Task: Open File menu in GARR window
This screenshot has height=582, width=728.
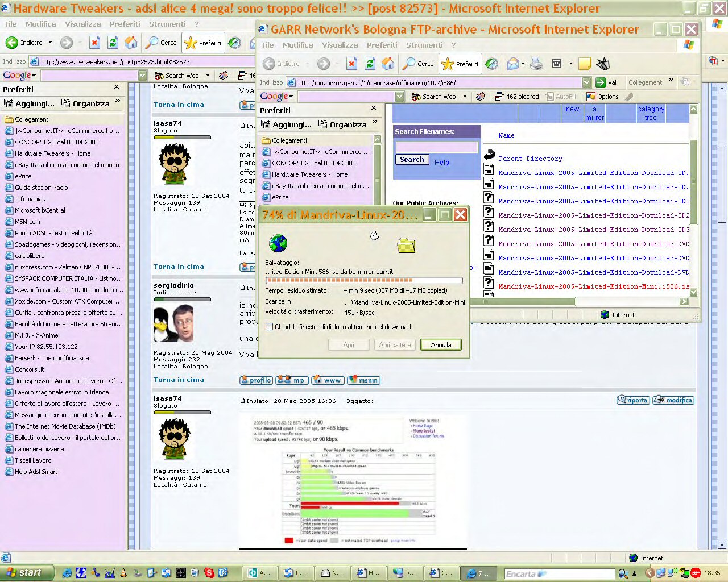Action: point(268,45)
